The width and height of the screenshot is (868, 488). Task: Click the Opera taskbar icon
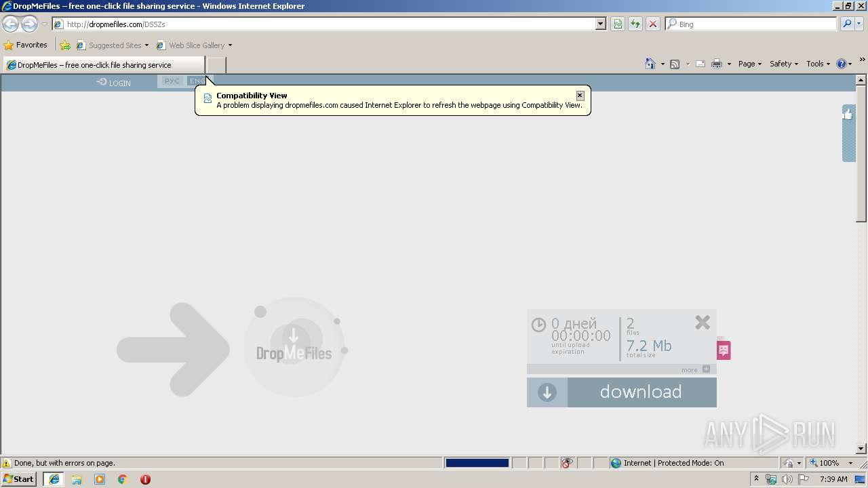145,479
